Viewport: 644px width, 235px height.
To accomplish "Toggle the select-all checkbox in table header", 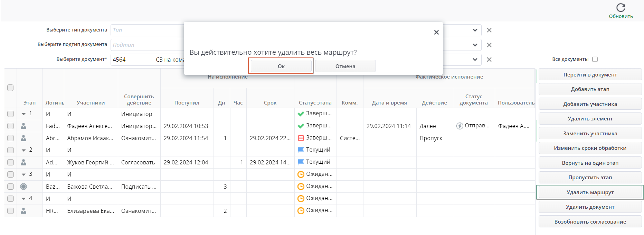I will (x=10, y=88).
